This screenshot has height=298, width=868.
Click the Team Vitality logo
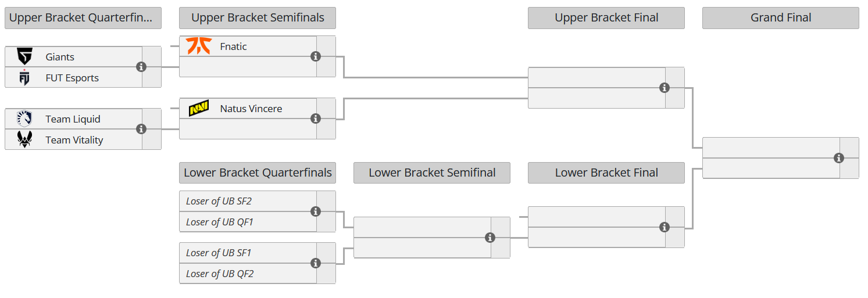[x=24, y=140]
